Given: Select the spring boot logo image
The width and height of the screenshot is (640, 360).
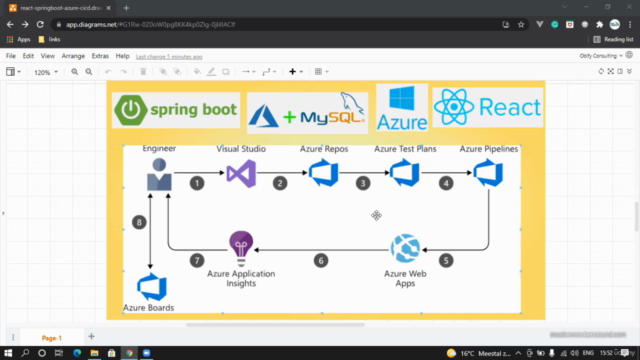Looking at the screenshot, I should pos(176,110).
